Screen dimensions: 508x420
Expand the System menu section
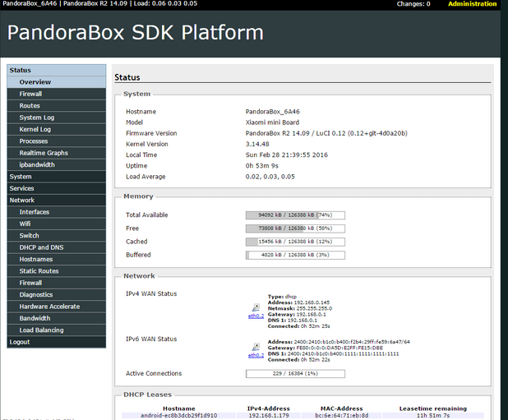coord(57,177)
